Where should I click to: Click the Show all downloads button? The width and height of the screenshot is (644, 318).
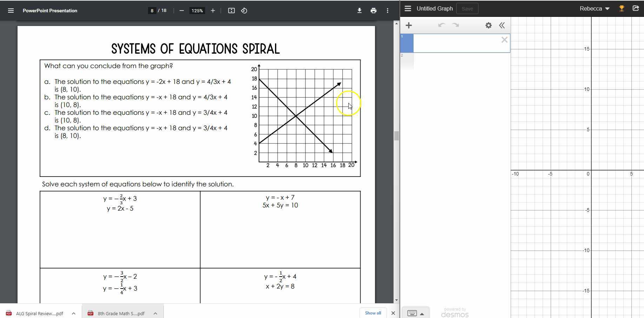(373, 313)
